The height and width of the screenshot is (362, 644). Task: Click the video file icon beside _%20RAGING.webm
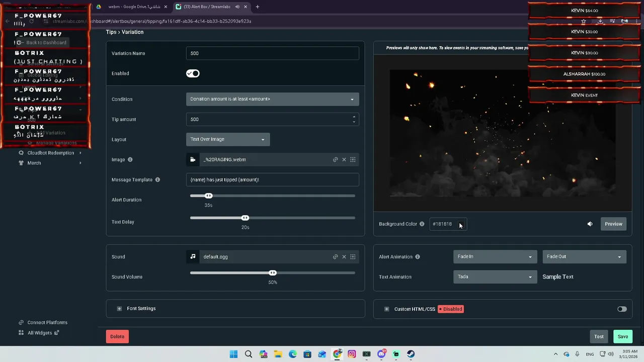tap(193, 159)
